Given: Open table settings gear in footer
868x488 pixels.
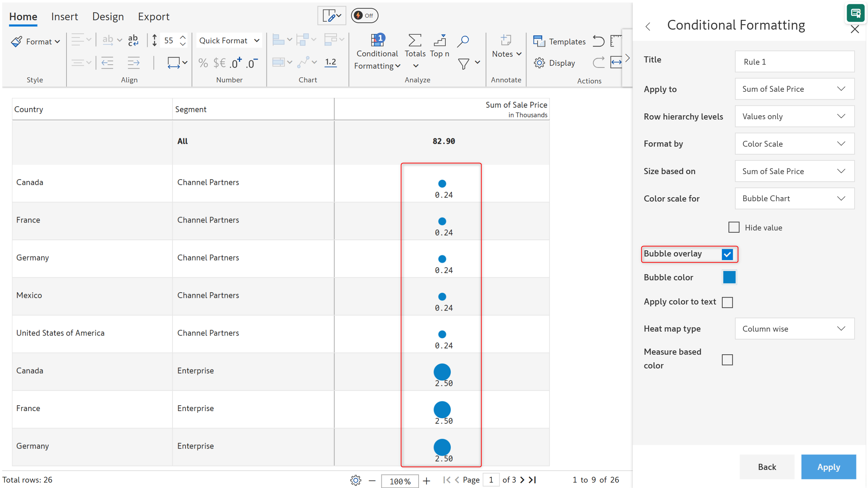Looking at the screenshot, I should click(x=355, y=480).
